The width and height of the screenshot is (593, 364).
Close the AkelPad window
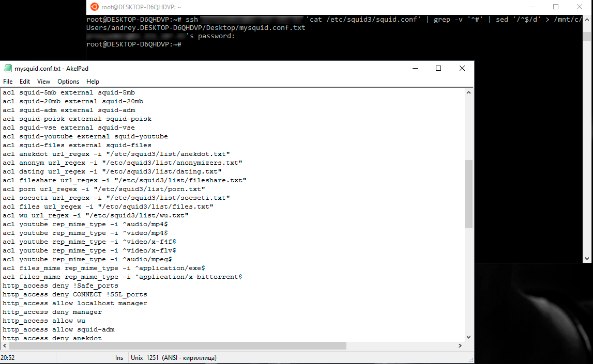coord(462,68)
